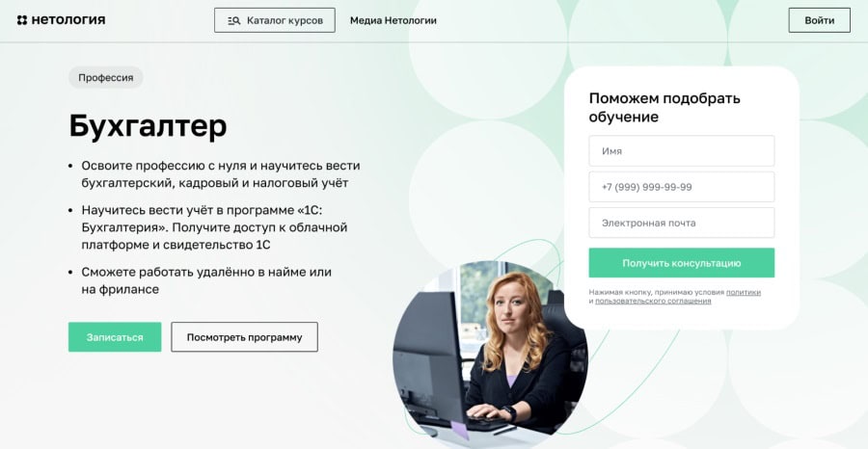Click the Нетология logo icon

21,20
